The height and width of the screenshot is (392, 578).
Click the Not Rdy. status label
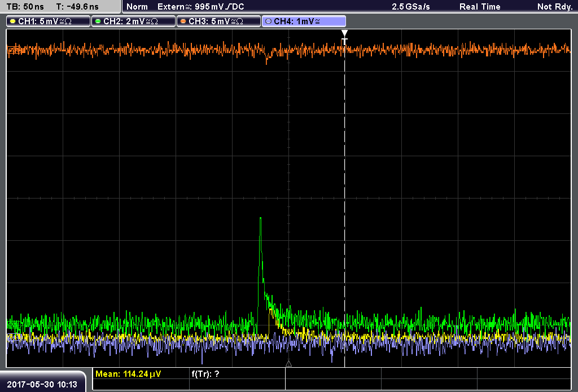click(555, 7)
